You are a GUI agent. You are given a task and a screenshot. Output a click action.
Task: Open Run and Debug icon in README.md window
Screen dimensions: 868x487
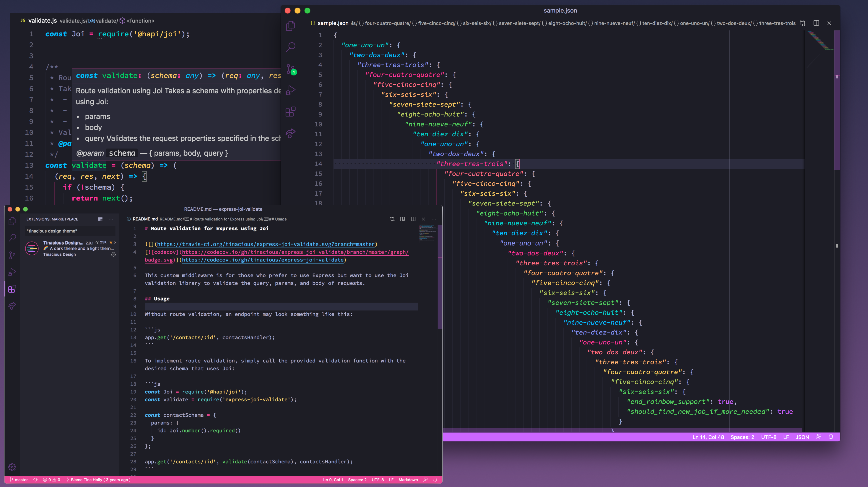[x=12, y=272]
